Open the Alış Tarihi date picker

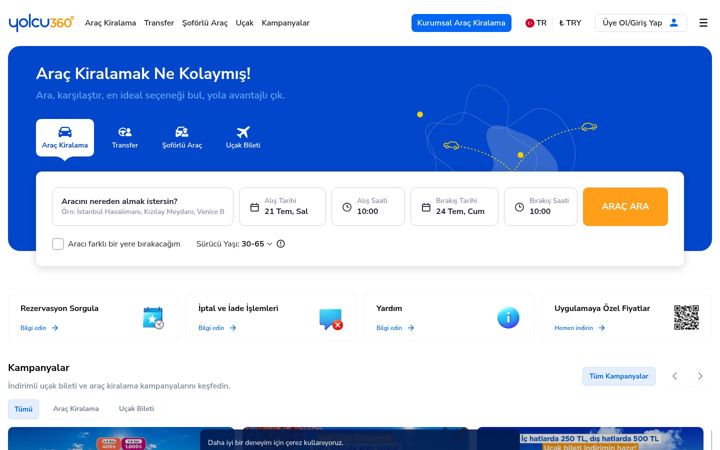coord(282,207)
